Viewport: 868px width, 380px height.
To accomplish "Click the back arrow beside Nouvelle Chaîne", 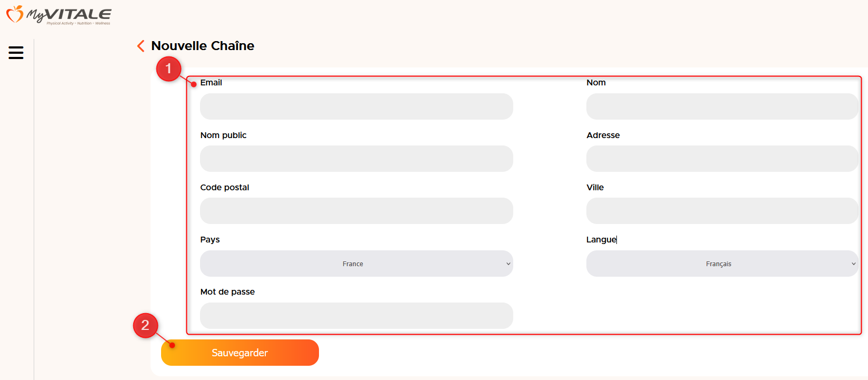I will click(x=141, y=46).
